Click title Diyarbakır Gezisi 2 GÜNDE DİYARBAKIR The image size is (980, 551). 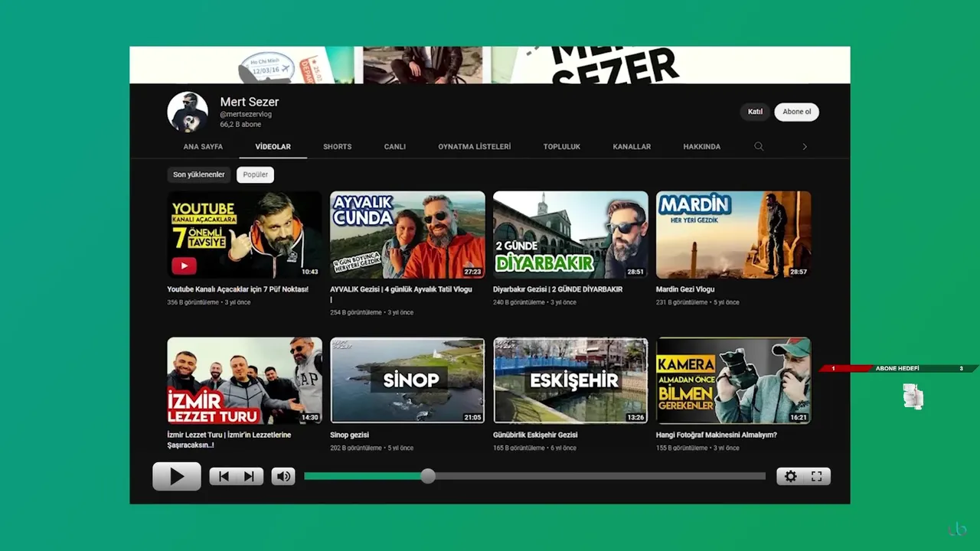click(557, 289)
